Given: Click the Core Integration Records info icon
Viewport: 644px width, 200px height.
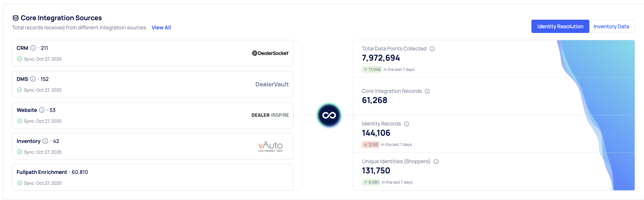Looking at the screenshot, I should [427, 91].
